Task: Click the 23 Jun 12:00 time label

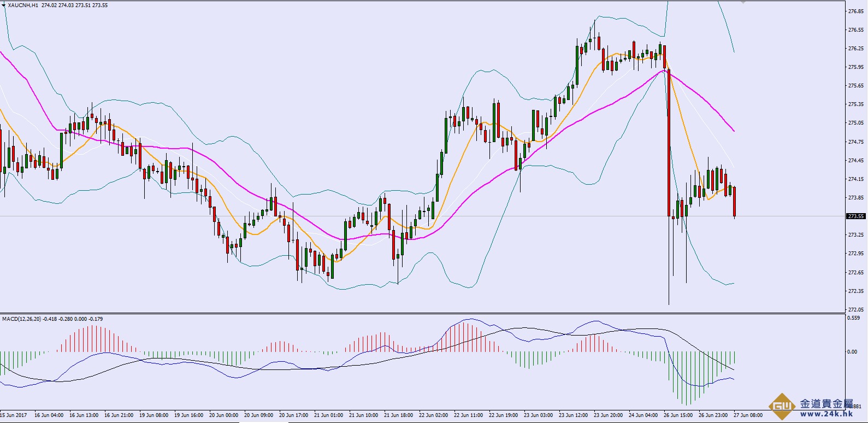Action: 573,415
